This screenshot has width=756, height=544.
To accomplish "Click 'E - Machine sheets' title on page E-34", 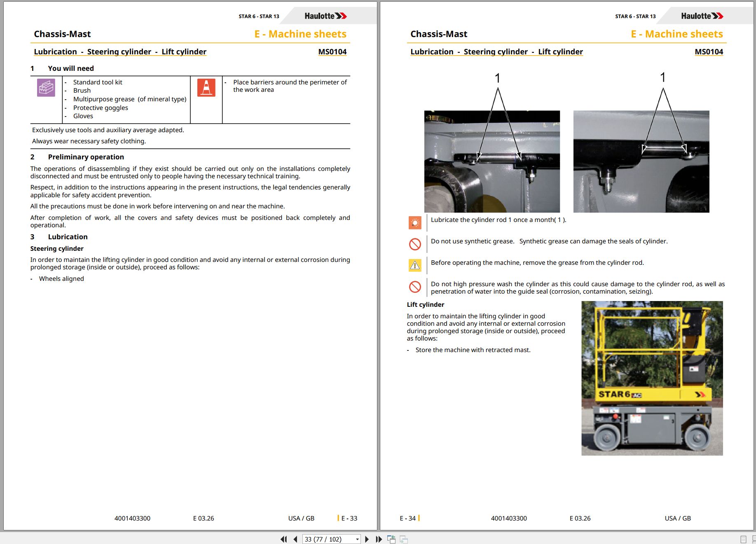I will pyautogui.click(x=677, y=34).
